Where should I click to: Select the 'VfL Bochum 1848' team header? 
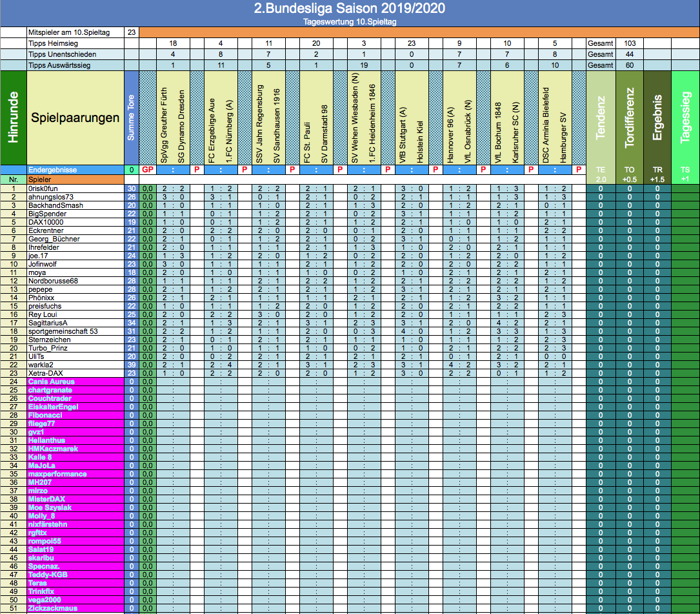(x=498, y=133)
